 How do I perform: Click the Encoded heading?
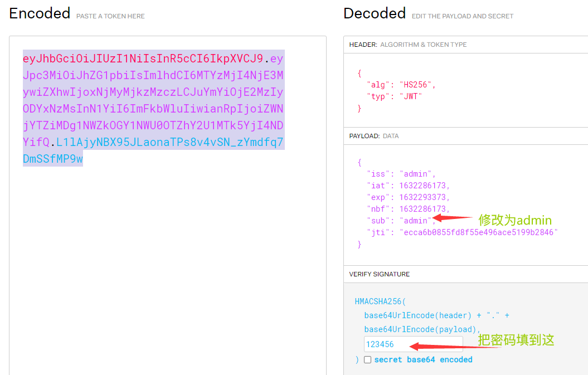[40, 13]
